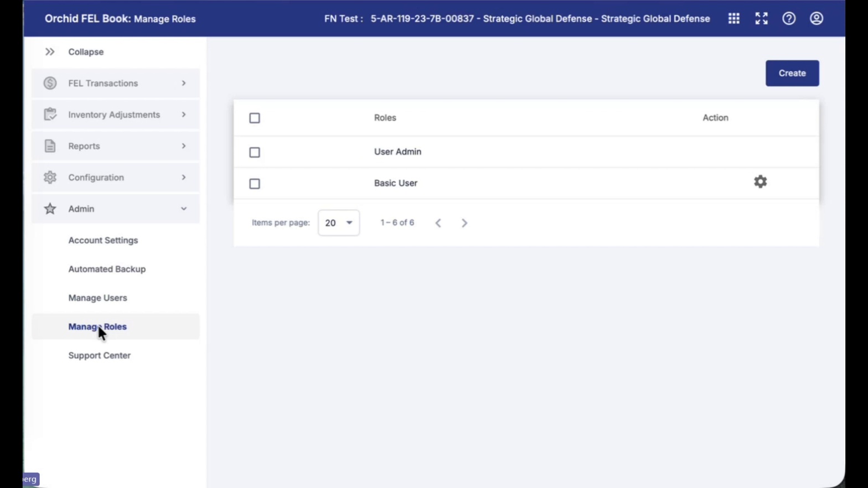Viewport: 868px width, 488px height.
Task: Open Support Center menu item
Action: tap(100, 355)
